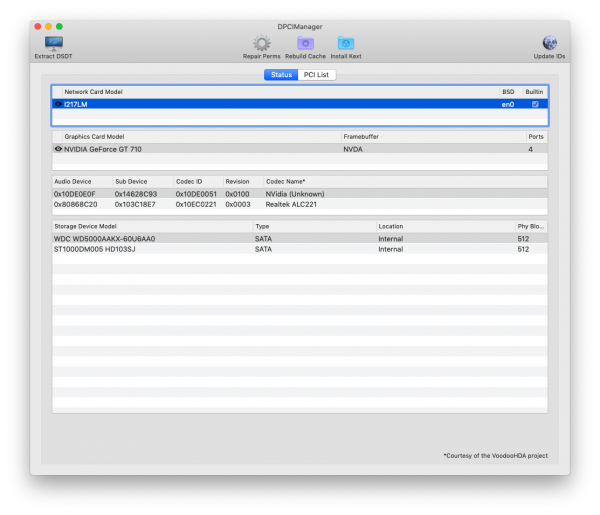Click the Ports column header

[536, 137]
